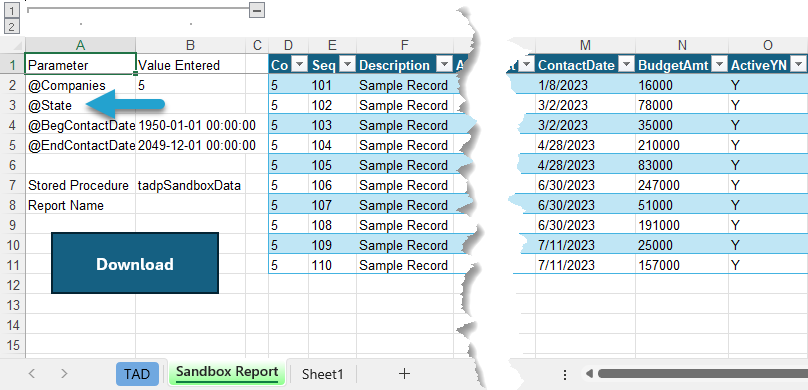Select the Seq 101 cell
This screenshot has height=390, width=808.
point(332,85)
